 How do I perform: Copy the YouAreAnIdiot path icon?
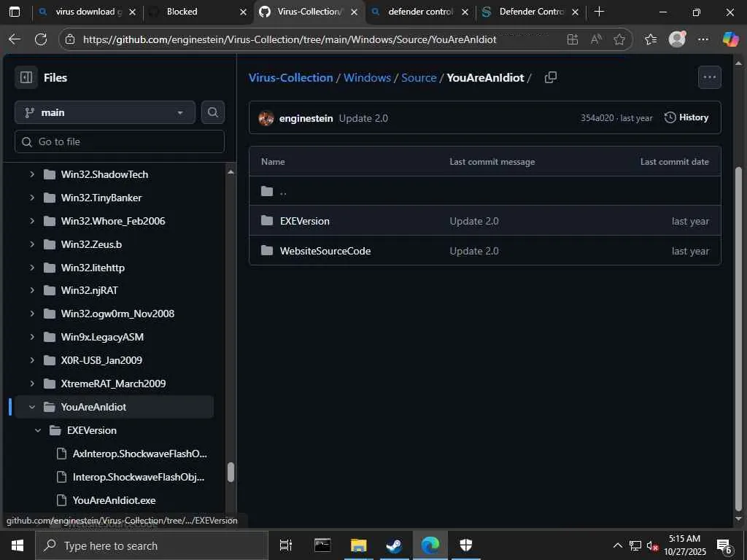click(551, 77)
